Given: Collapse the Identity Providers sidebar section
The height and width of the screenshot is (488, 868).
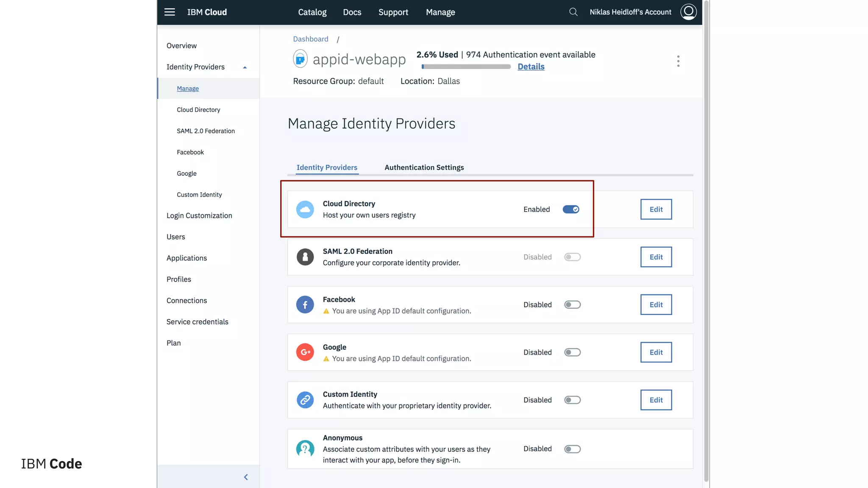Looking at the screenshot, I should [245, 67].
